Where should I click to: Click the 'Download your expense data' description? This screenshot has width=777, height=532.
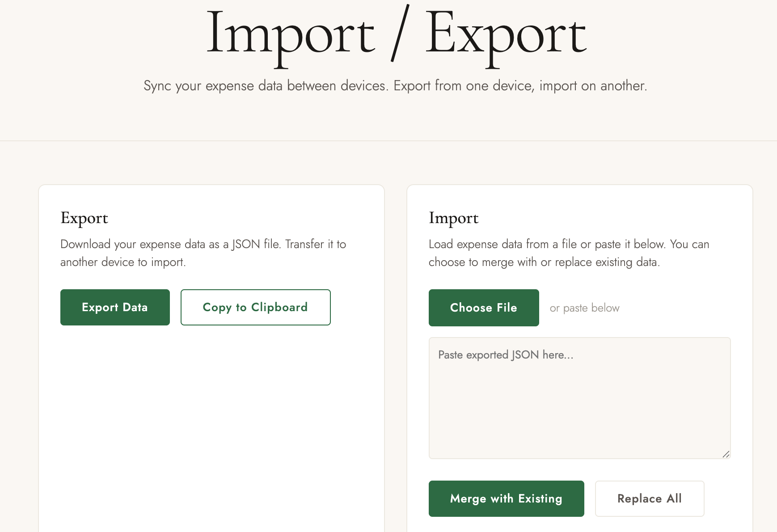point(203,244)
